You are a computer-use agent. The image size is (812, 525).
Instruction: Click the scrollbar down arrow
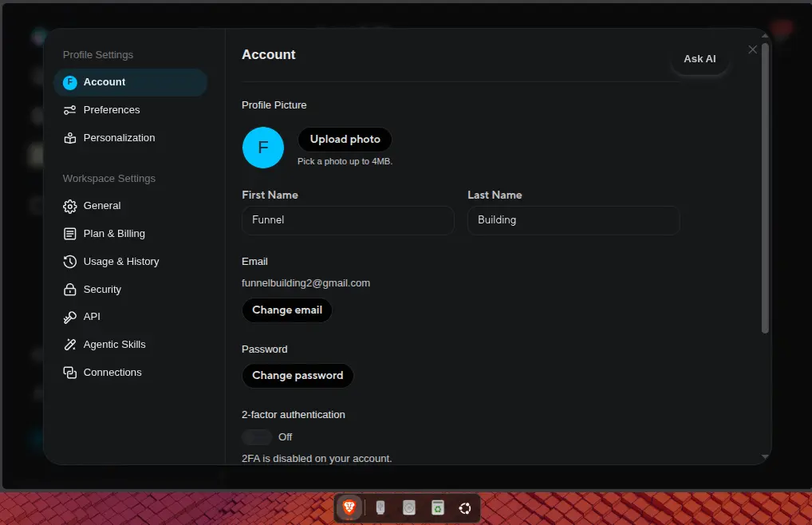[765, 456]
